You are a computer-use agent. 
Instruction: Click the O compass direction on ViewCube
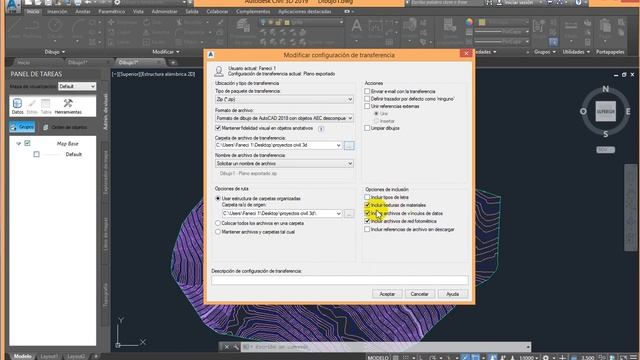coord(583,111)
